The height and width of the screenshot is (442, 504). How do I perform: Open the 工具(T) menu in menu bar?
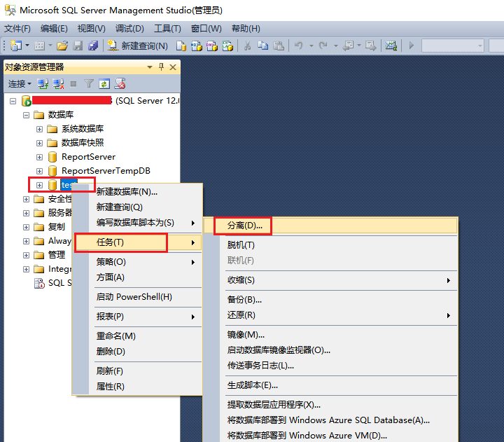click(x=167, y=29)
